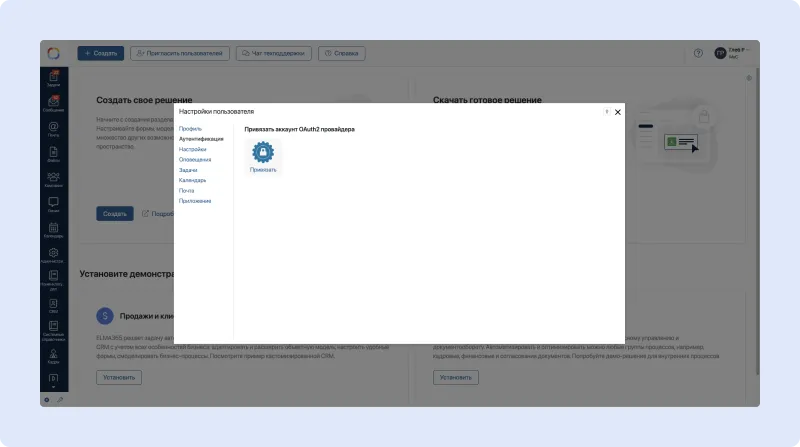Switch to the Оповещения settings tab
Screen dimensions: 800x447
point(195,160)
